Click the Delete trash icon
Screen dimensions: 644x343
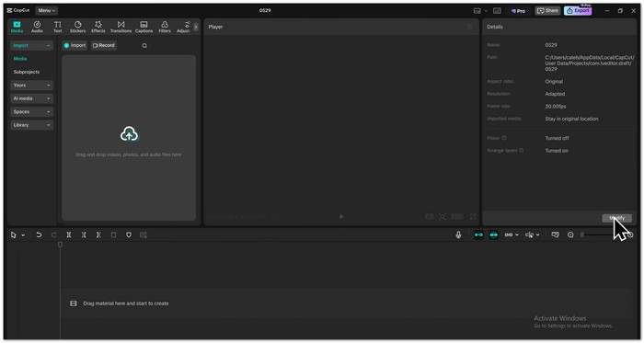[114, 235]
